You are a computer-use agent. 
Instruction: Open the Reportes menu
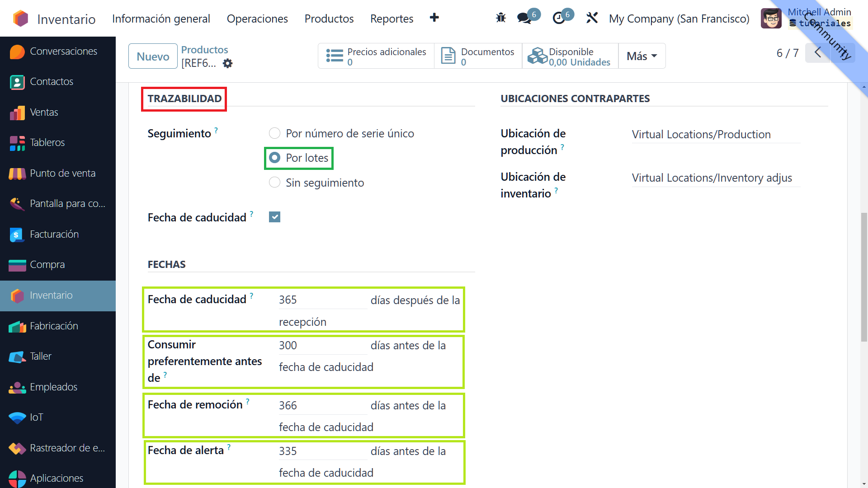click(x=392, y=19)
